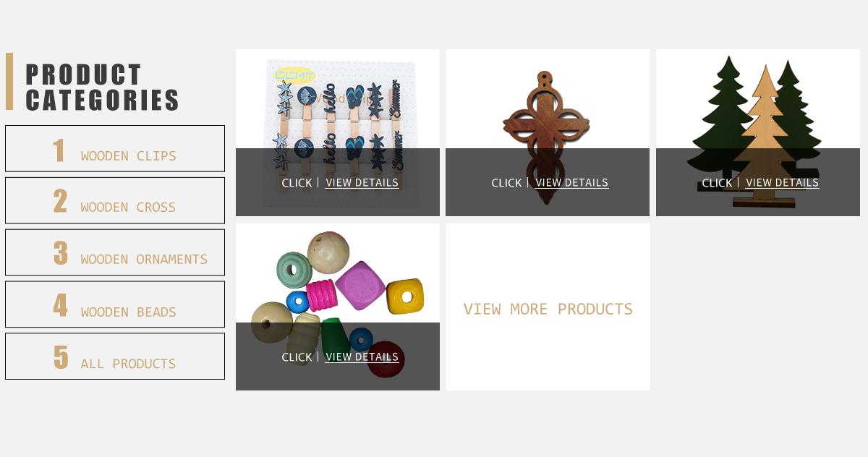Click the number 4 category icon
Screen dimensions: 868x457
(60, 306)
